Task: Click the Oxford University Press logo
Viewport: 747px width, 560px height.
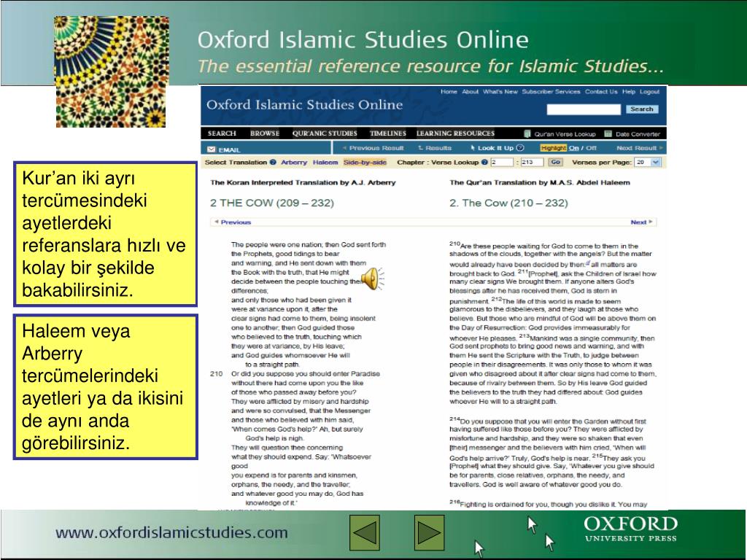Action: pos(630,529)
